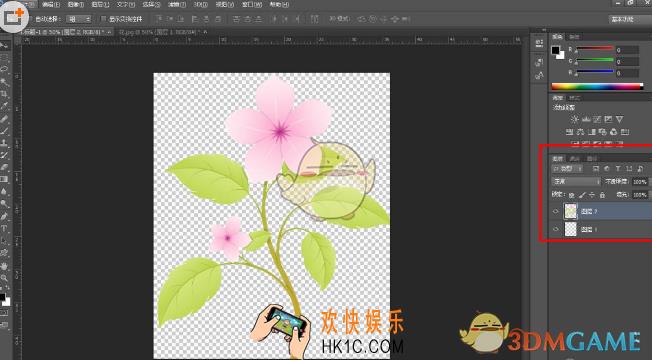Image resolution: width=652 pixels, height=360 pixels.
Task: Open the 图像(I) menu
Action: [x=76, y=5]
